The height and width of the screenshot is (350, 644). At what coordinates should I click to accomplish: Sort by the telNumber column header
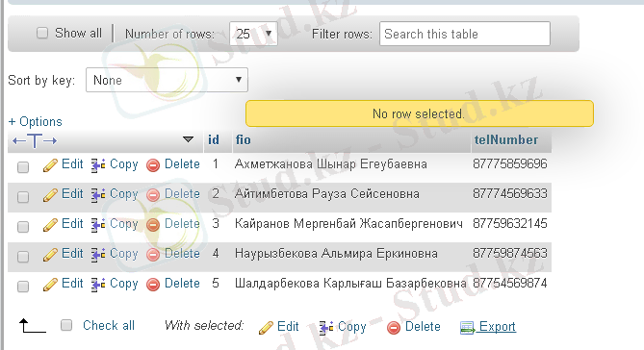(506, 140)
